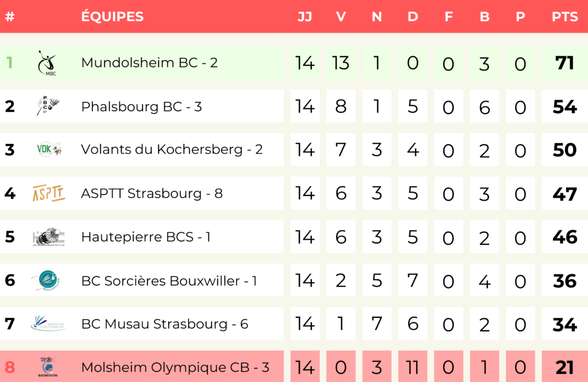The width and height of the screenshot is (588, 382).
Task: Select Volants du Kochersberg - 2 team name
Action: 172,149
